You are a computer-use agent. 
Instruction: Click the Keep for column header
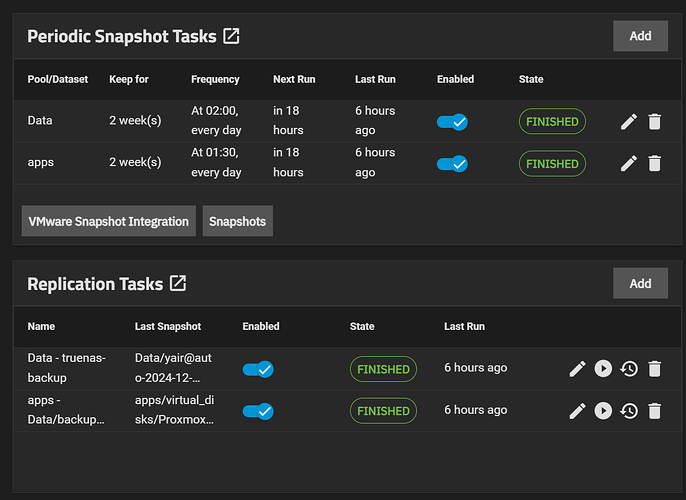(x=129, y=79)
